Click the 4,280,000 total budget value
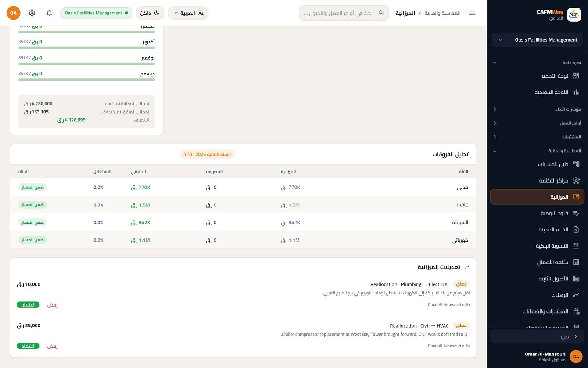Image resolution: width=588 pixels, height=368 pixels. pos(38,104)
